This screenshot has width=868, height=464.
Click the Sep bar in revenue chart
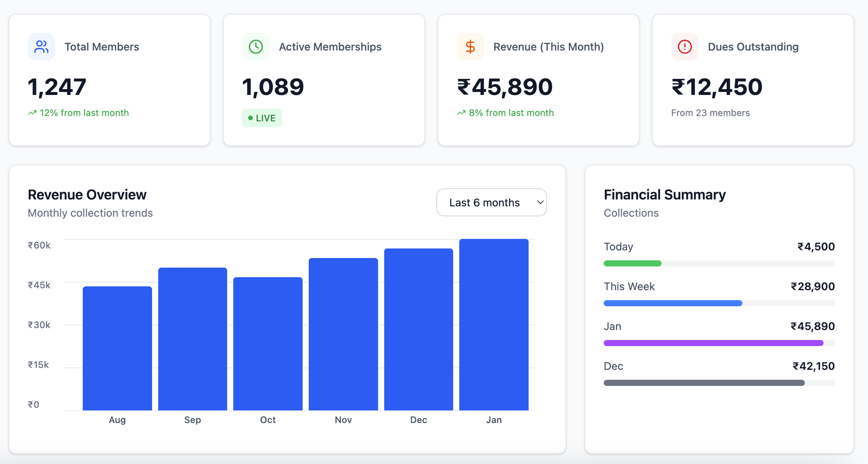pos(193,339)
